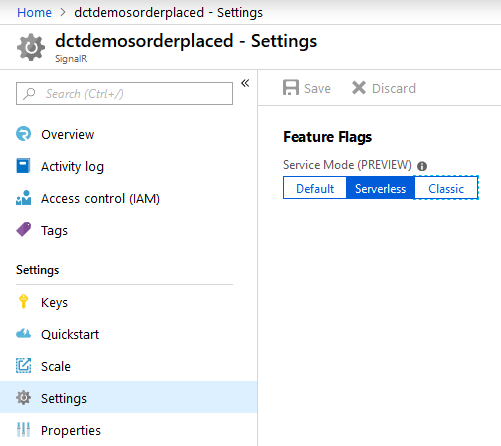Image resolution: width=501 pixels, height=446 pixels.
Task: Open the Overview menu item
Action: click(128, 134)
